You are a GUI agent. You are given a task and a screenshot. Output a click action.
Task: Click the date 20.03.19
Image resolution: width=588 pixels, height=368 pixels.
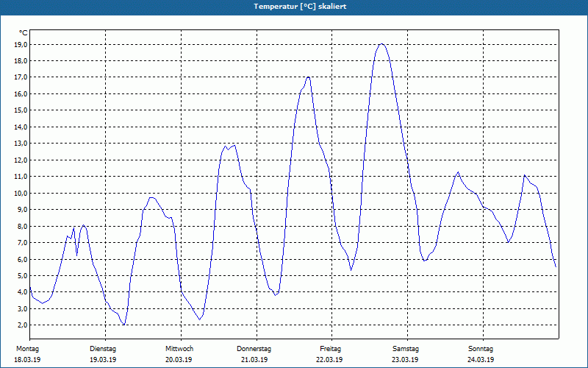[179, 360]
